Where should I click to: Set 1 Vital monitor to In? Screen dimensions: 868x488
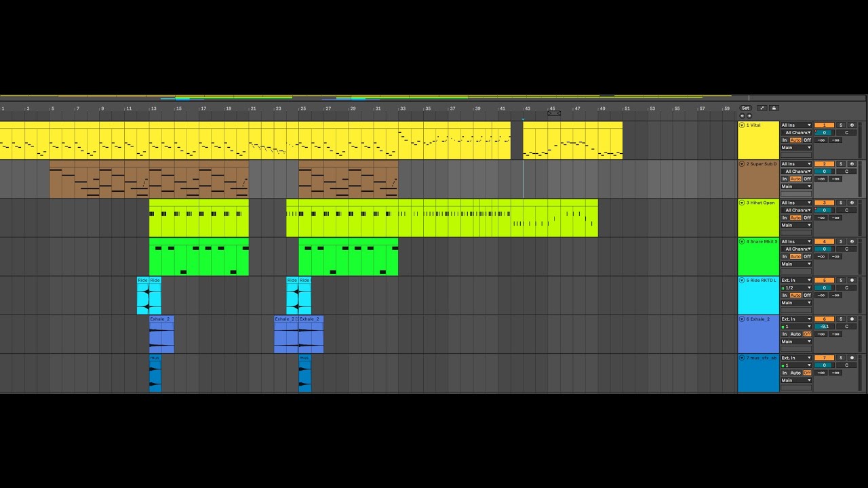pos(785,140)
